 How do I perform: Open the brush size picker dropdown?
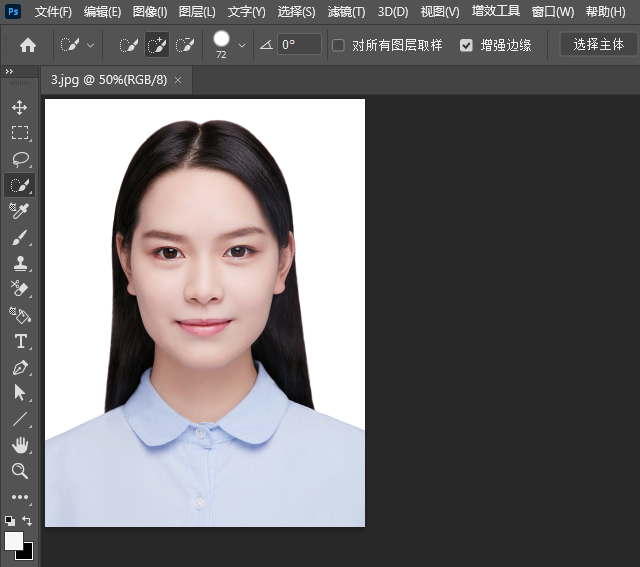pyautogui.click(x=241, y=45)
